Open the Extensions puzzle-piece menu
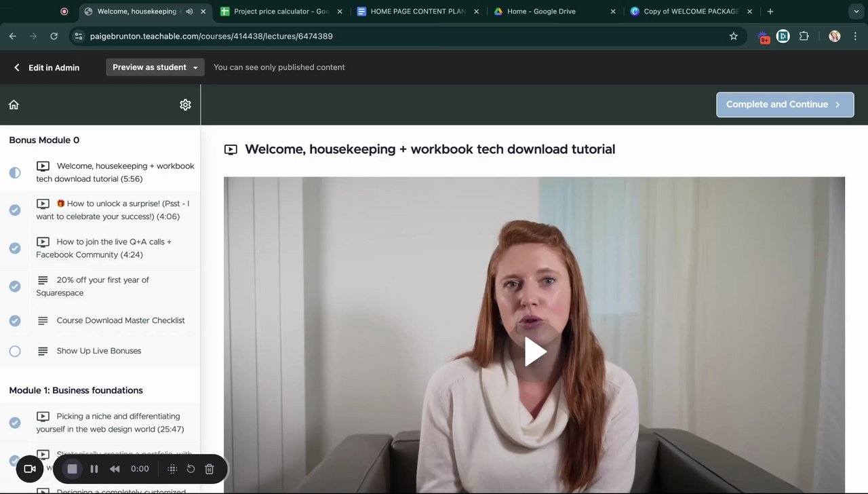This screenshot has height=494, width=868. tap(804, 36)
